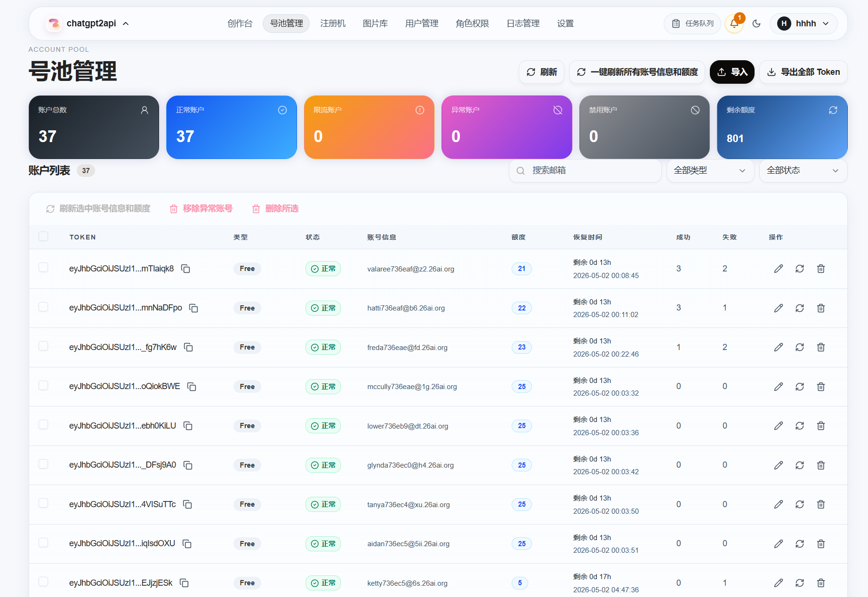Refresh the aidan736ec5 account
This screenshot has height=597, width=868.
(800, 544)
